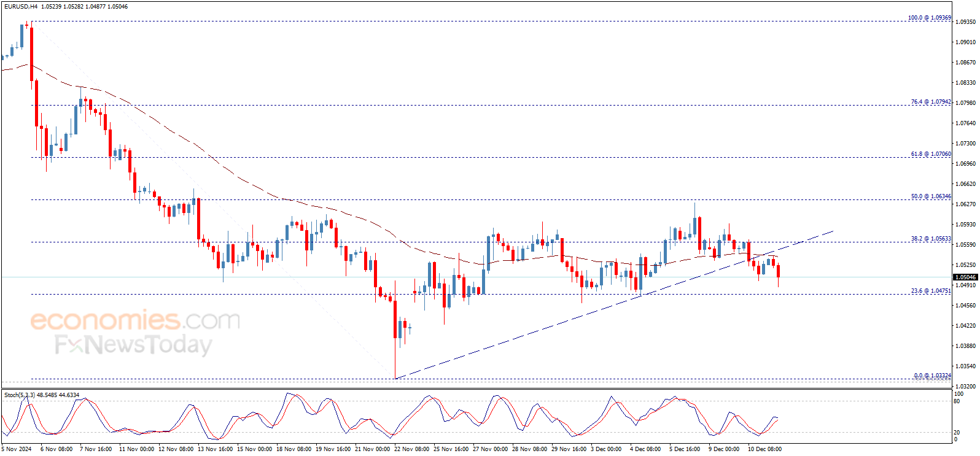The height and width of the screenshot is (456, 980).
Task: Click price axis value 1.07300
Action: tap(966, 144)
